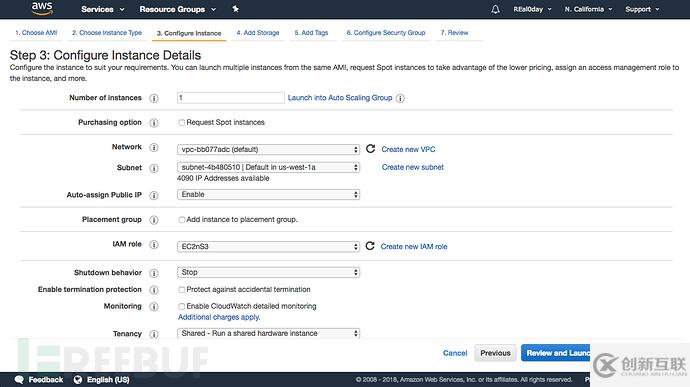The image size is (690, 387).
Task: Open Additional charges apply link
Action: [x=219, y=317]
